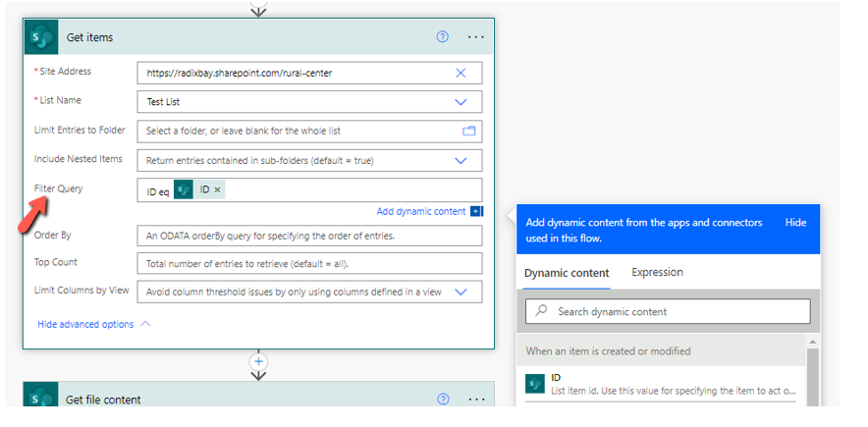Click the 'ID eq' text in Filter Query
The width and height of the screenshot is (868, 427).
[158, 191]
